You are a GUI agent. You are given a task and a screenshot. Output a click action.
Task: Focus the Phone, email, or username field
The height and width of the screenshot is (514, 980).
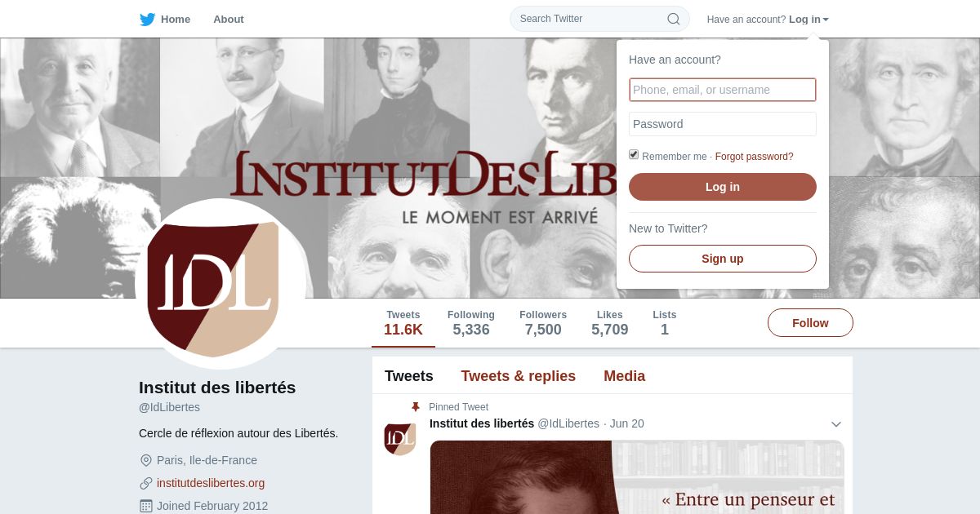(x=723, y=90)
